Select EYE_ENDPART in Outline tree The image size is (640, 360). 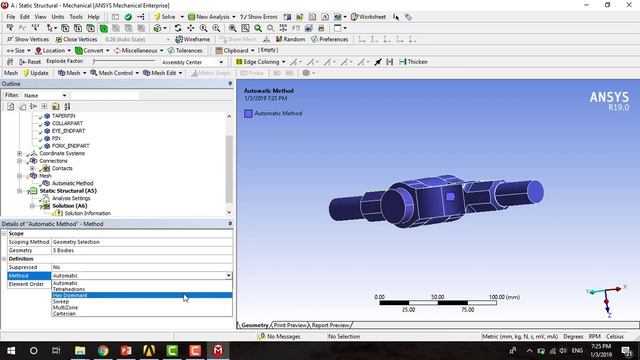tap(68, 131)
